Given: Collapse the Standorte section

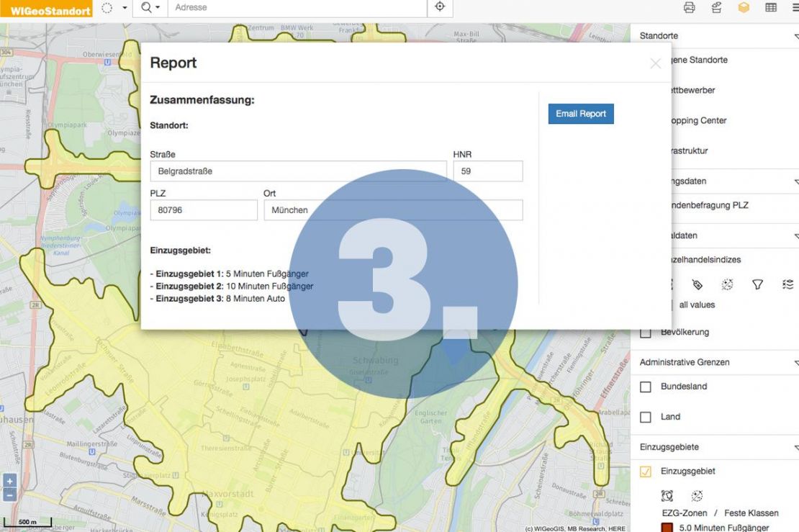Looking at the screenshot, I should [796, 36].
